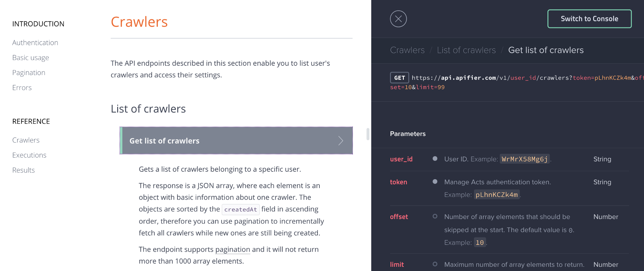Expand the Get list of crawlers section

(x=236, y=140)
